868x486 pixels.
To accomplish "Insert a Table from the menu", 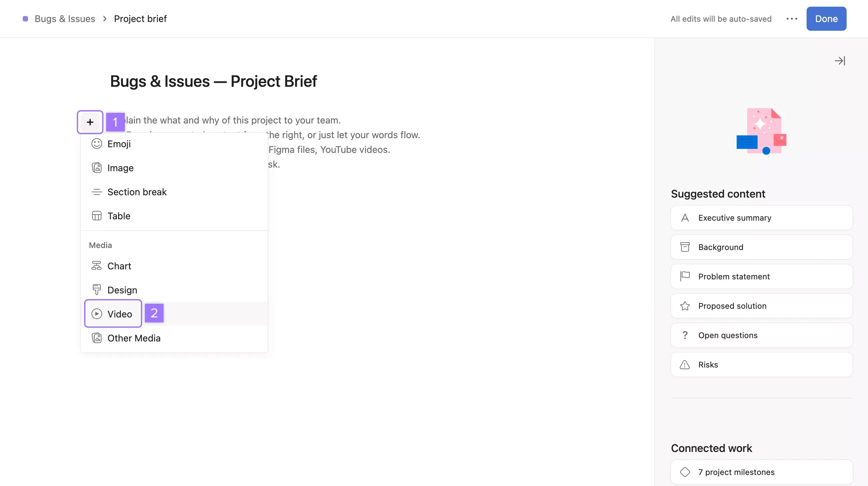I will click(119, 216).
